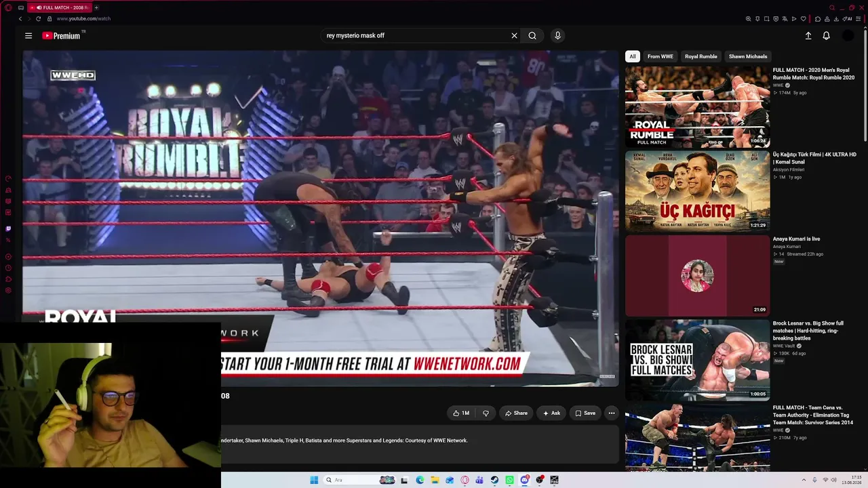The width and height of the screenshot is (868, 488).
Task: Open the Ask button under video
Action: [x=551, y=413]
